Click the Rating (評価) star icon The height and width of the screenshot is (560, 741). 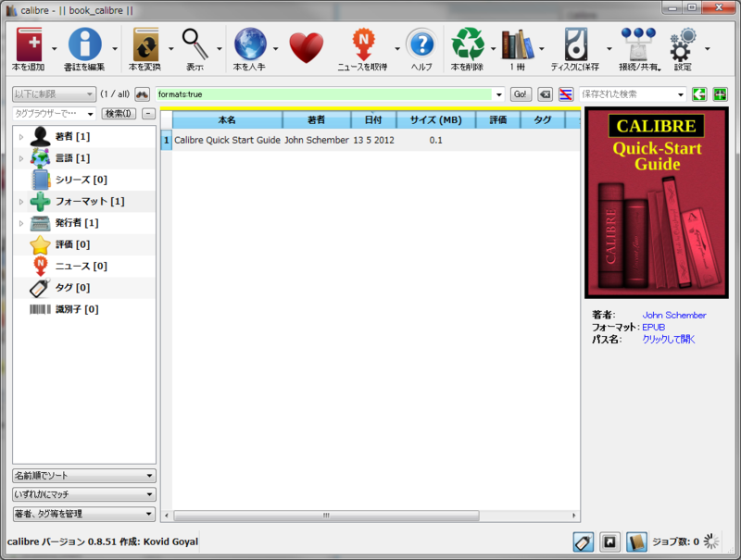point(40,244)
